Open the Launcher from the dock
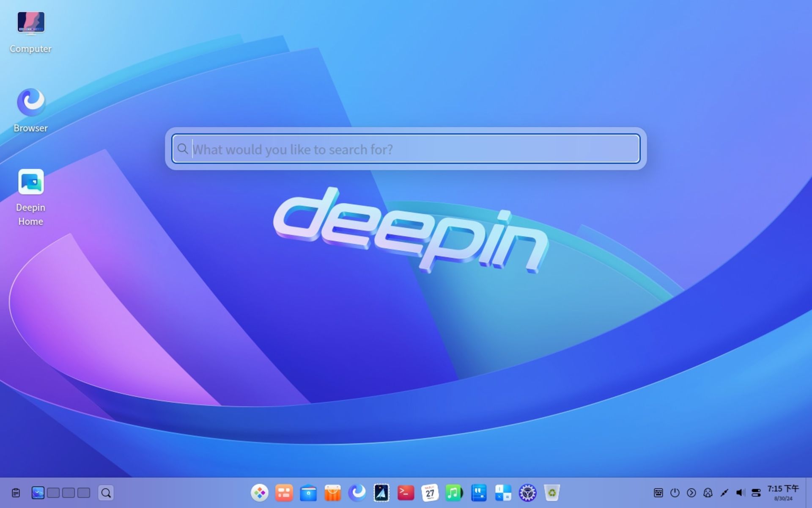812x508 pixels. tap(259, 493)
